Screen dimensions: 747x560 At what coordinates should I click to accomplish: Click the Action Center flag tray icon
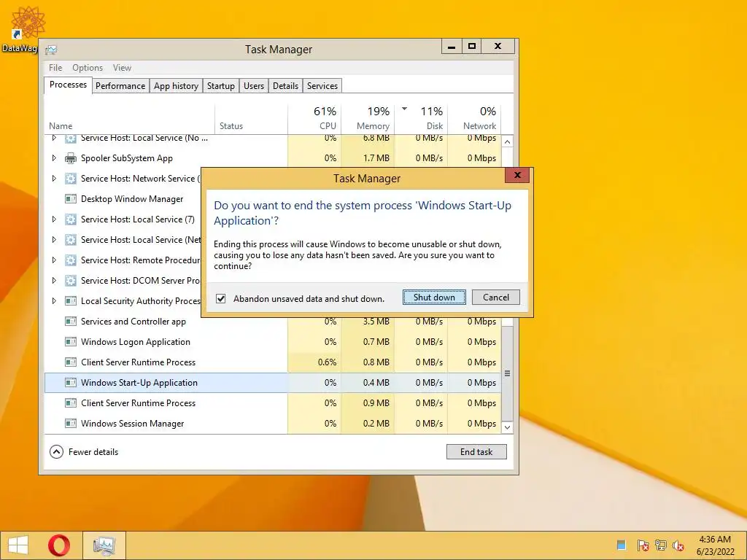pyautogui.click(x=643, y=545)
